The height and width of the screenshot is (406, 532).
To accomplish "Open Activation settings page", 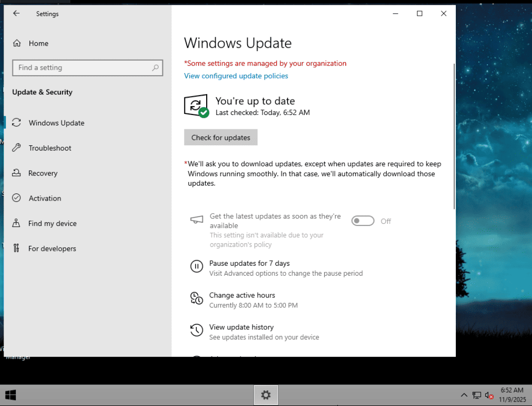I will [45, 198].
